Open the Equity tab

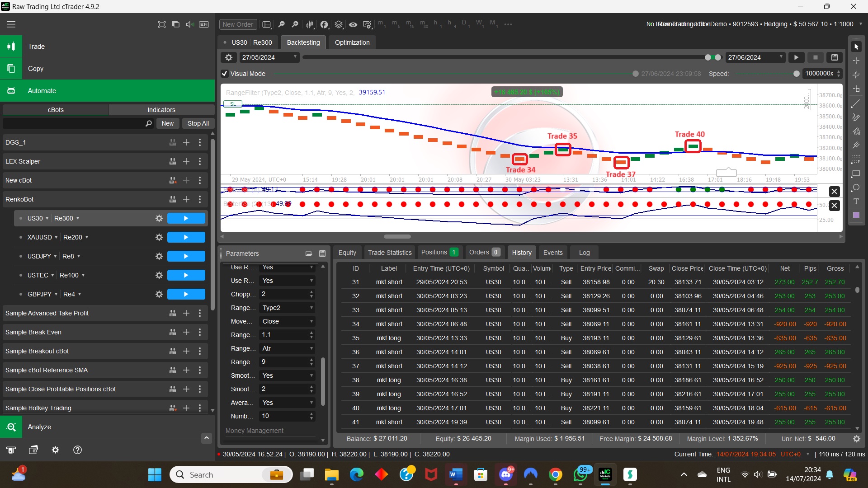(x=347, y=253)
